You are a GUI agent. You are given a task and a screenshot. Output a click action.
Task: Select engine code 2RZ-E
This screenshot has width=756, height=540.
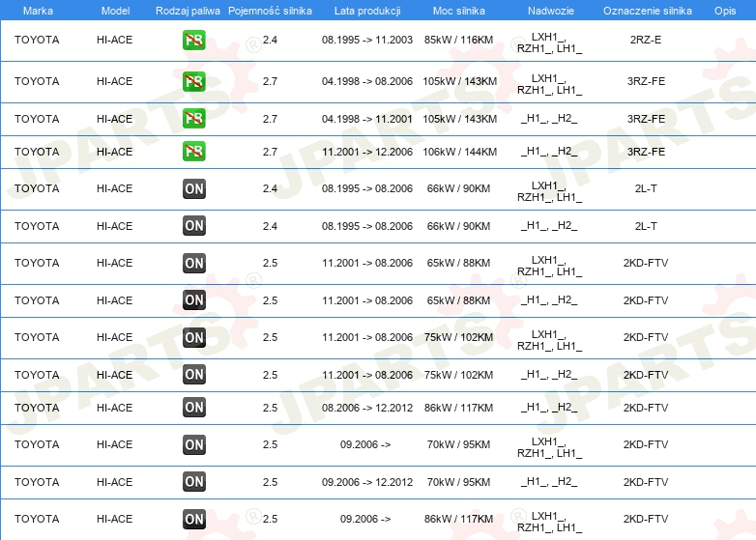(x=646, y=40)
